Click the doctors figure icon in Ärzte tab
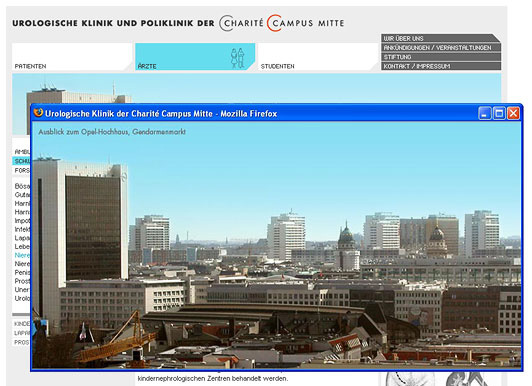 238,58
